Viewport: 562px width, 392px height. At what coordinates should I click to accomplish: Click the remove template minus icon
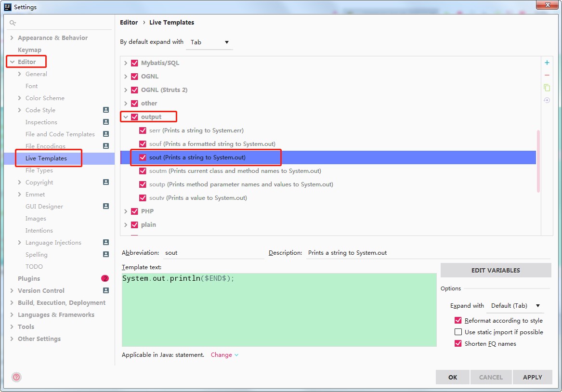tap(547, 75)
